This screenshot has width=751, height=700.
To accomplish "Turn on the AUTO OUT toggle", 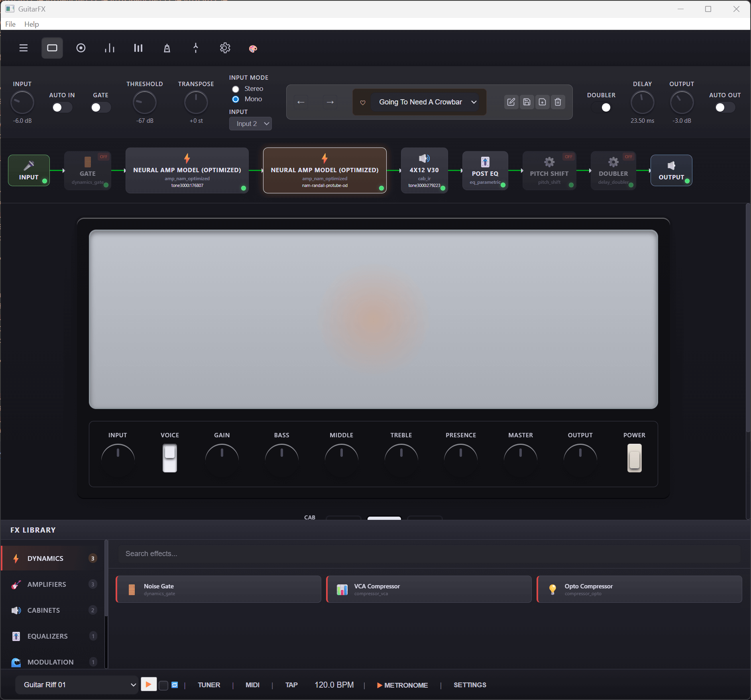I will click(724, 107).
